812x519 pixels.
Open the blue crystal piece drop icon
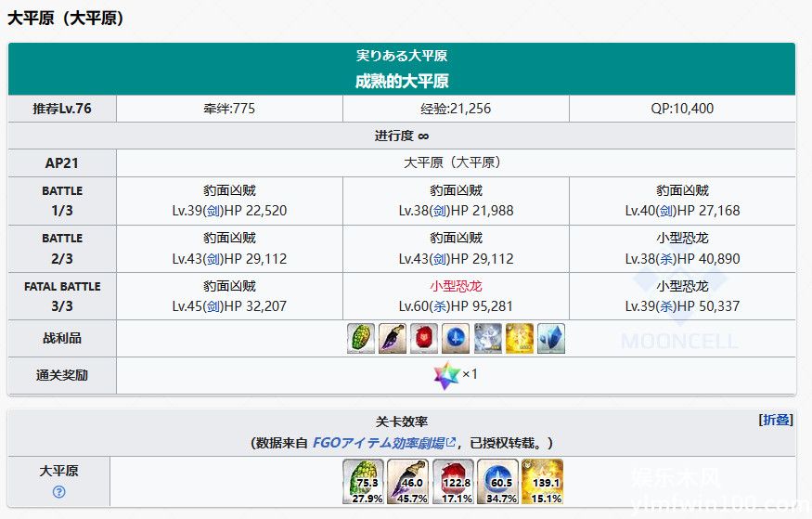(551, 339)
